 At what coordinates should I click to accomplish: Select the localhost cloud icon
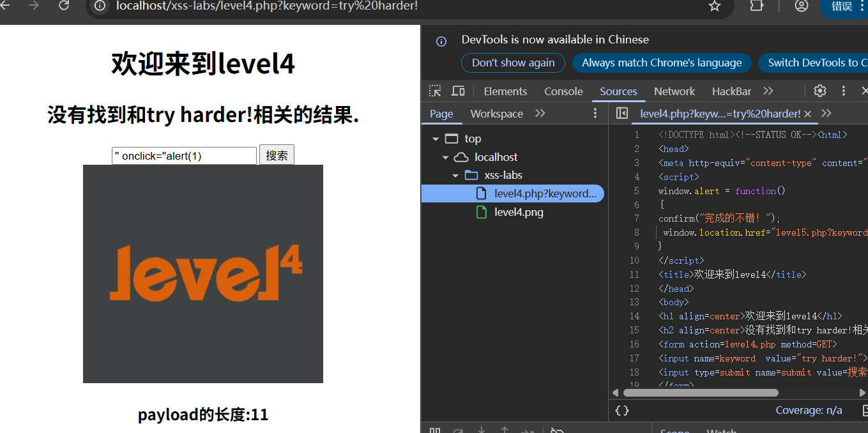pos(461,157)
